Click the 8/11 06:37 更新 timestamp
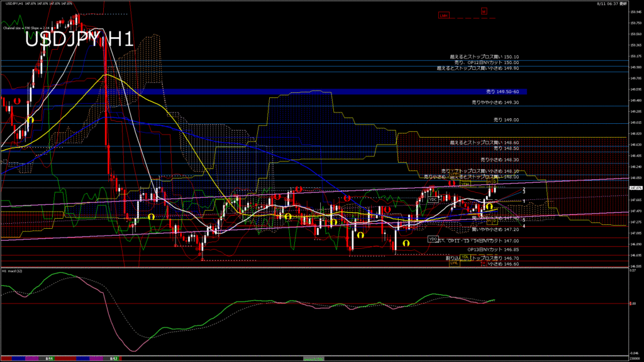Image resolution: width=644 pixels, height=362 pixels. coord(612,3)
